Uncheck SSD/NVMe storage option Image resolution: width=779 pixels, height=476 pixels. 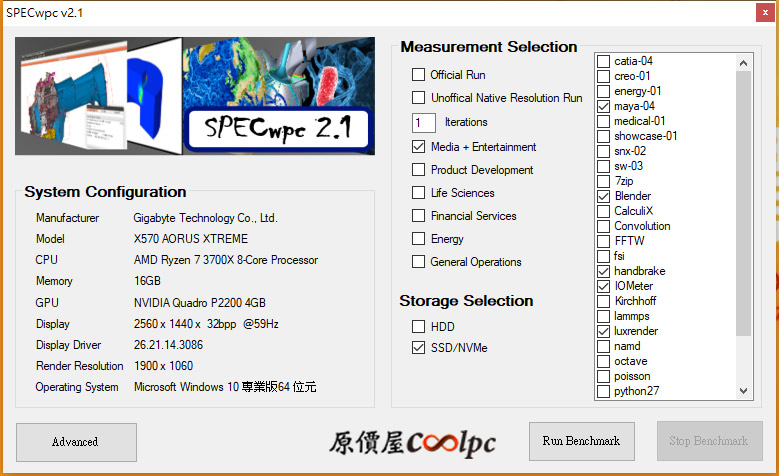click(x=418, y=347)
